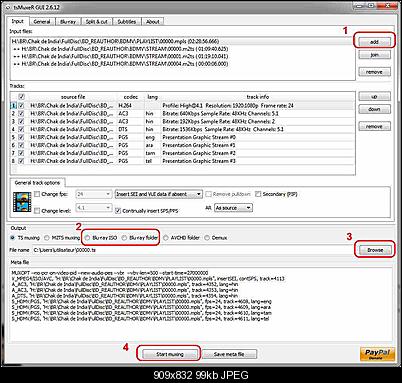Uncheck track 1 H.264 video checkbox

[21, 105]
